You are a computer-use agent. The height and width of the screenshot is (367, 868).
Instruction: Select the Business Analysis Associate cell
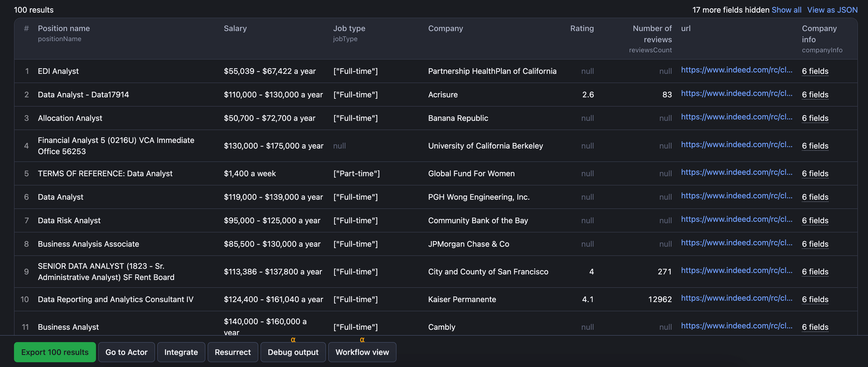pos(89,244)
